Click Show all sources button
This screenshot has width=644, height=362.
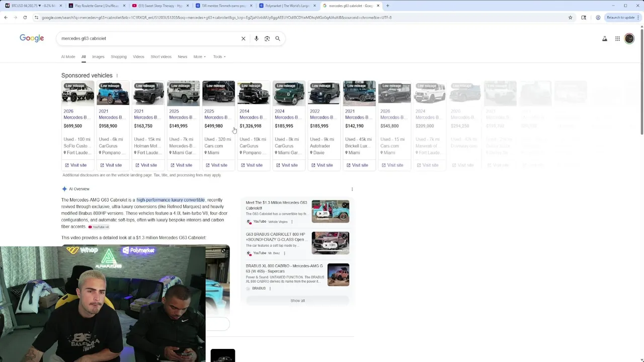pyautogui.click(x=297, y=301)
